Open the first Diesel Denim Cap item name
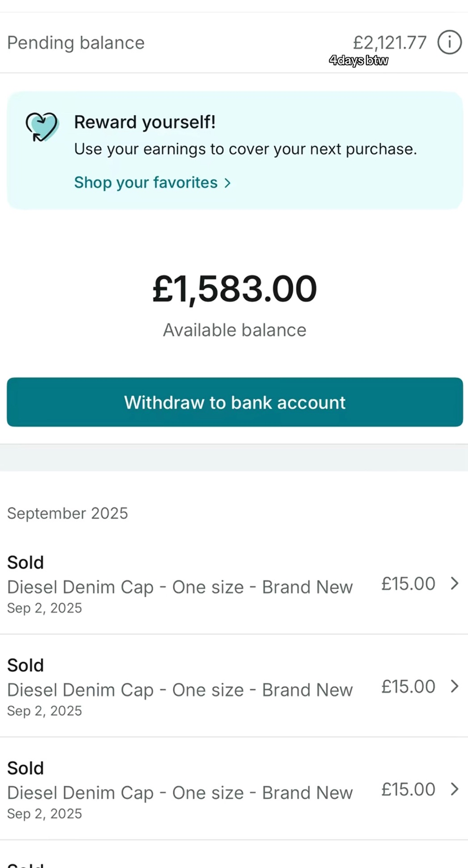The height and width of the screenshot is (868, 468). coord(180,587)
